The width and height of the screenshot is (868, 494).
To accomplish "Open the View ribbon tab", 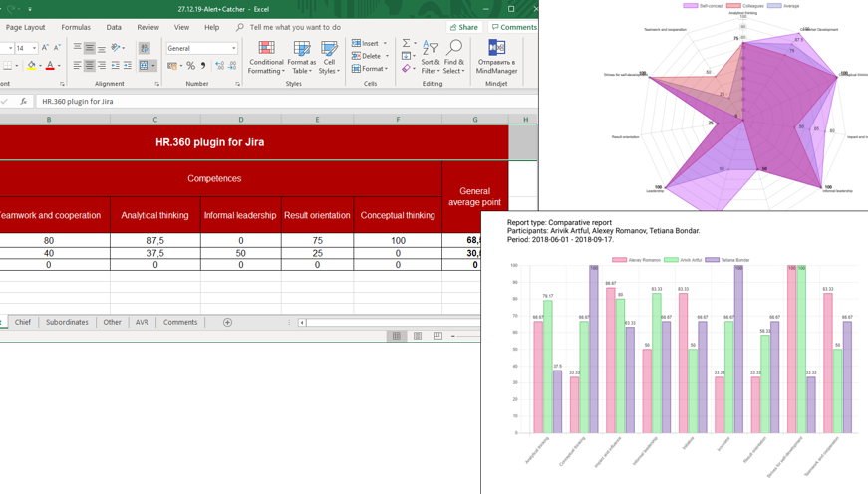I will tap(181, 27).
